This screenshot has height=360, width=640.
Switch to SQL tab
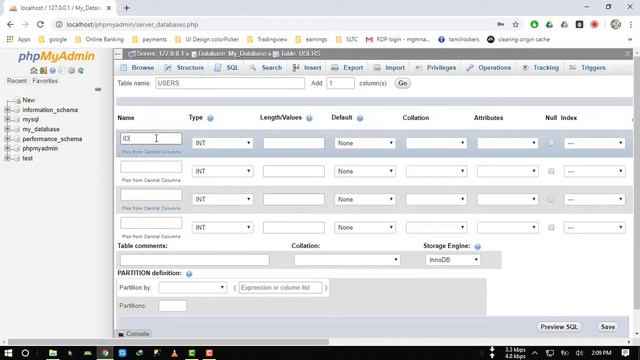pyautogui.click(x=227, y=68)
